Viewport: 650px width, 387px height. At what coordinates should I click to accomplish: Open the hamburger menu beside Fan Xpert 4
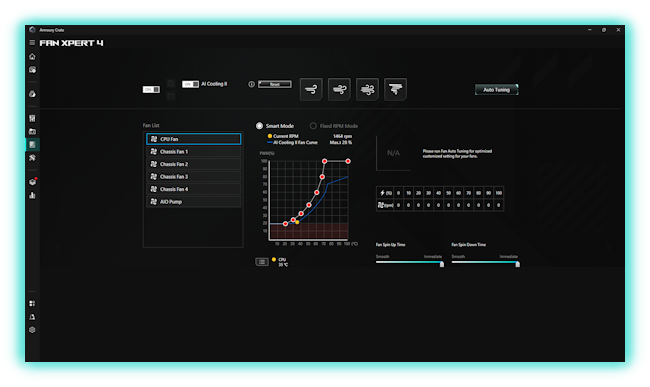pyautogui.click(x=32, y=43)
